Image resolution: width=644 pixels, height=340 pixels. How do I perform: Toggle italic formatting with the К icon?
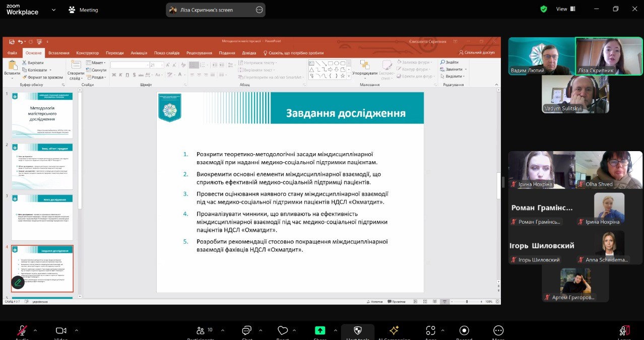(120, 75)
